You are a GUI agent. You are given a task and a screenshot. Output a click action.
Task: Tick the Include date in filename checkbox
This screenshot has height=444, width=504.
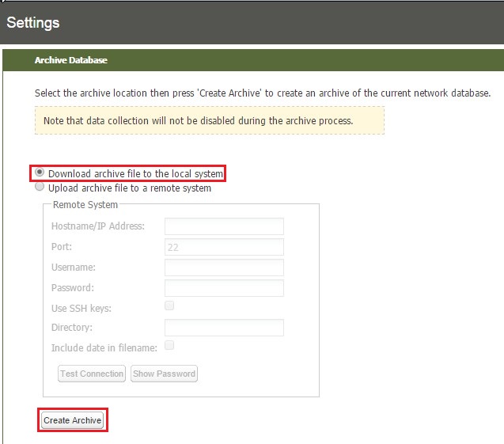169,346
